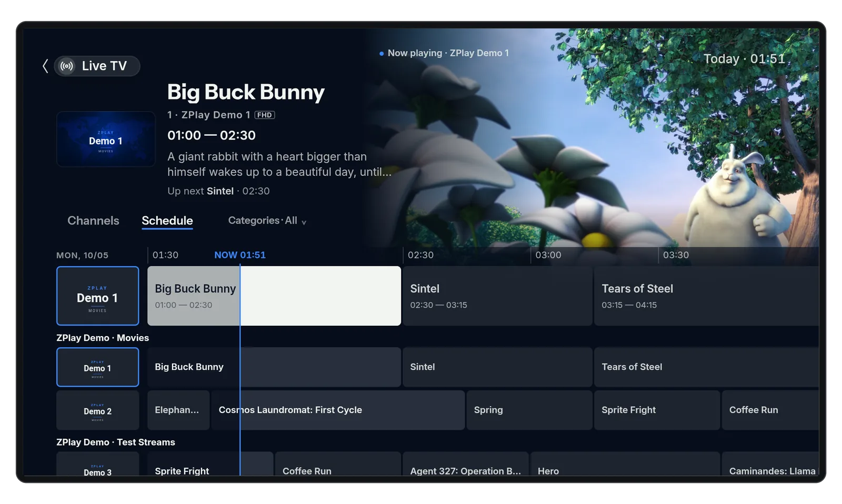Click the NOW 01:51 timeline marker

click(x=240, y=255)
